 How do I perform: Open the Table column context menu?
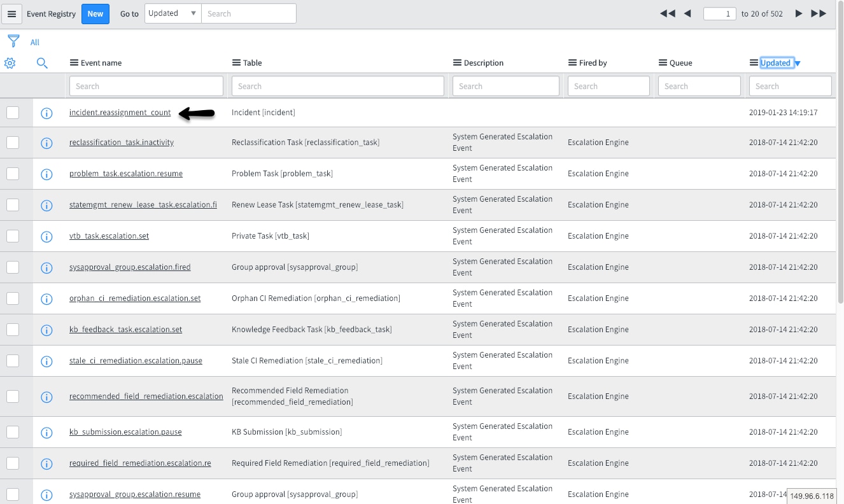point(236,62)
